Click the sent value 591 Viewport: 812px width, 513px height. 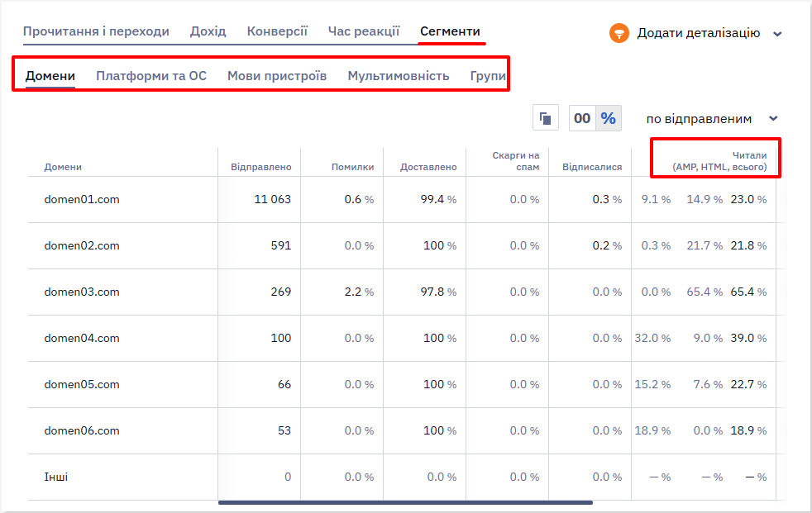[281, 245]
